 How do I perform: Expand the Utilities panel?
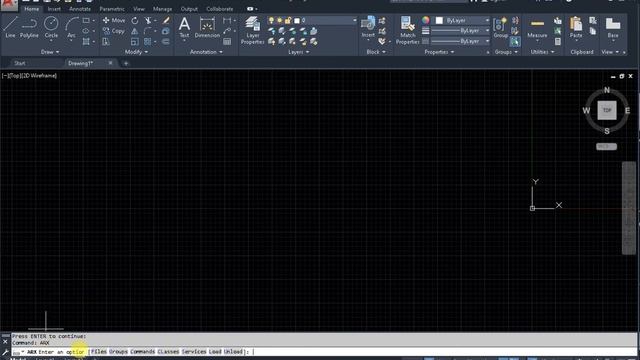[542, 52]
